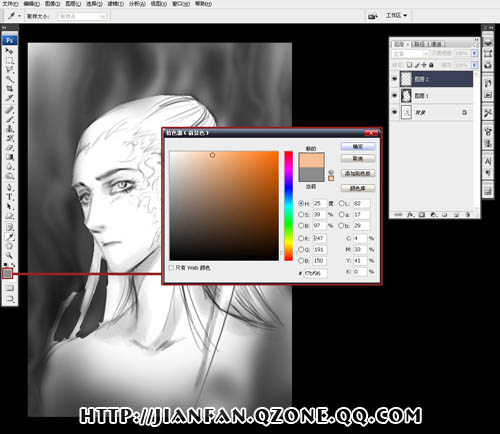Select the Rectangular Marquee tool
This screenshot has height=434, width=500.
[10, 60]
